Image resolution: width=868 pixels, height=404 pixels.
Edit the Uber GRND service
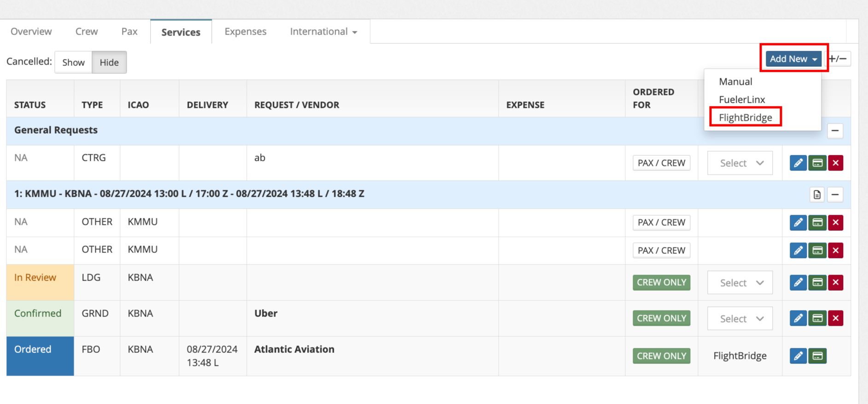[x=798, y=318]
